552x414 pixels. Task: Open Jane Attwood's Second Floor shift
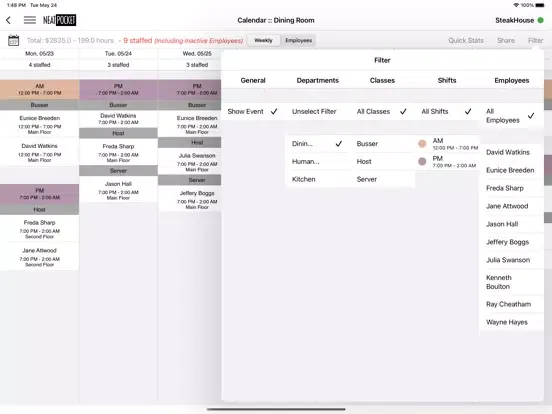point(39,257)
